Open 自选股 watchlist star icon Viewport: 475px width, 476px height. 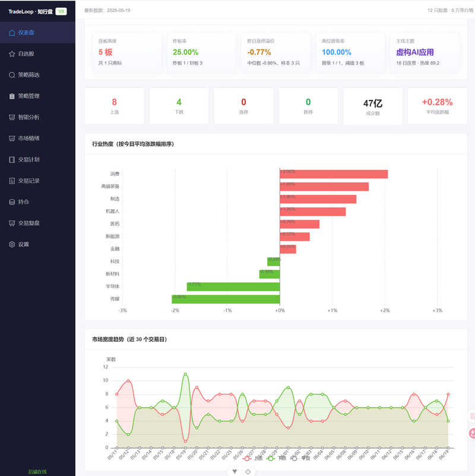pyautogui.click(x=12, y=54)
